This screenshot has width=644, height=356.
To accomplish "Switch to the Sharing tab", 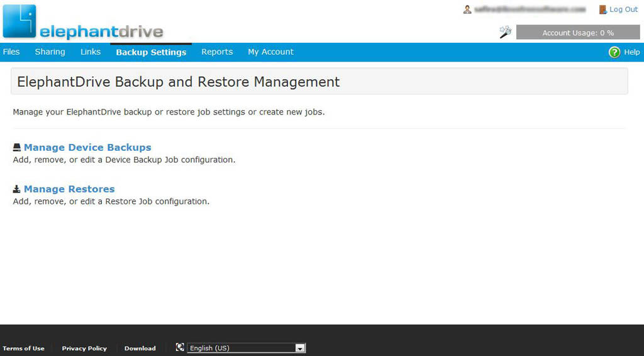I will tap(50, 52).
